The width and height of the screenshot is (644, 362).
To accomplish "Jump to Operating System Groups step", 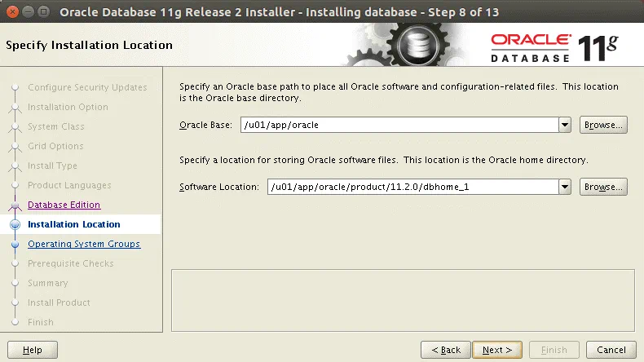I will [84, 245].
